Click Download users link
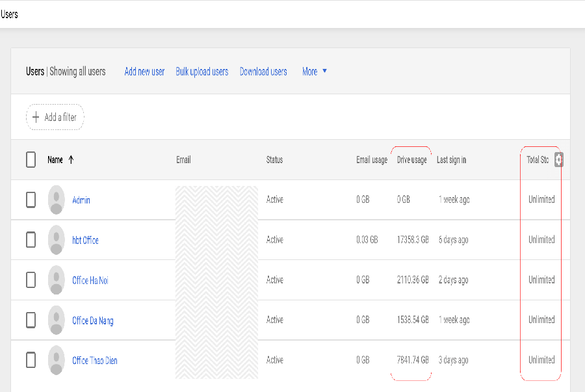The width and height of the screenshot is (585, 392). 263,72
